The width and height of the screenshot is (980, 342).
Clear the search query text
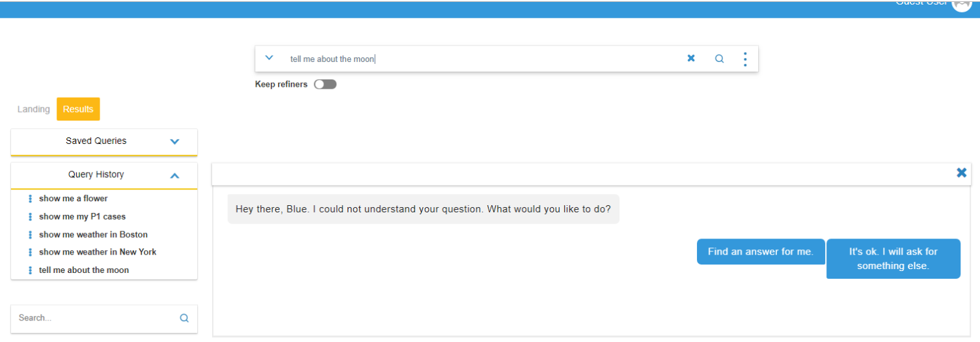pyautogui.click(x=691, y=59)
